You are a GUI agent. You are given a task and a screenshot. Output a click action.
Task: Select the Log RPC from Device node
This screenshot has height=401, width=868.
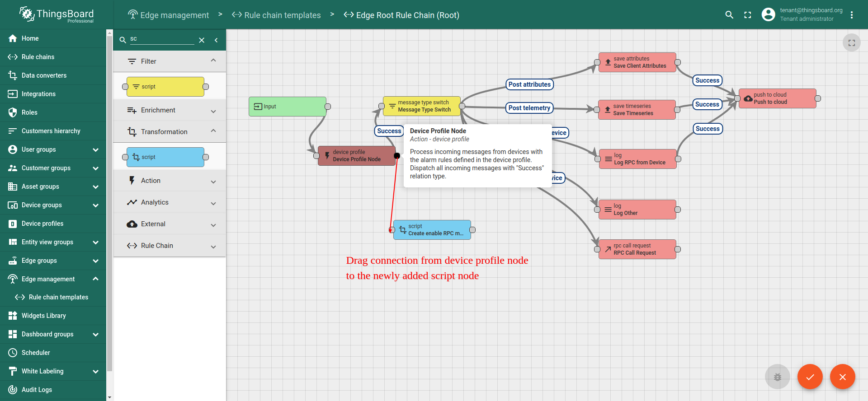638,159
